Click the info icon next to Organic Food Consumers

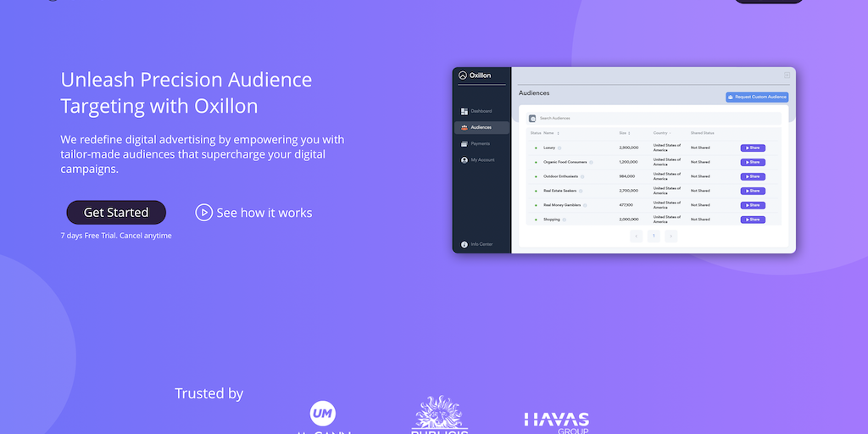click(591, 162)
